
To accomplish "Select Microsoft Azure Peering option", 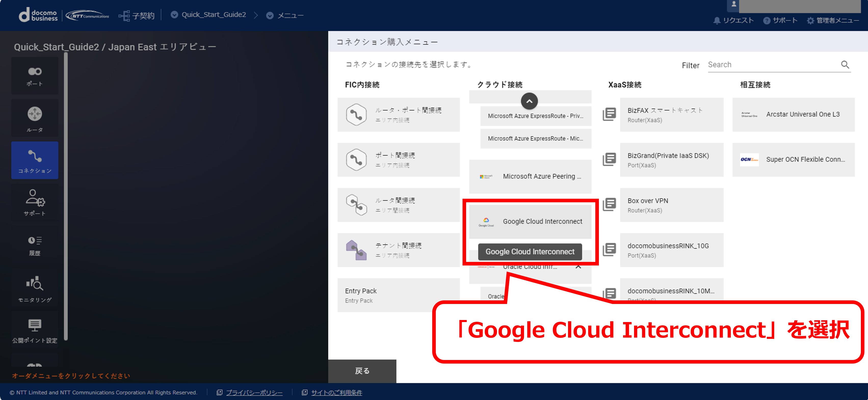I will (x=530, y=177).
